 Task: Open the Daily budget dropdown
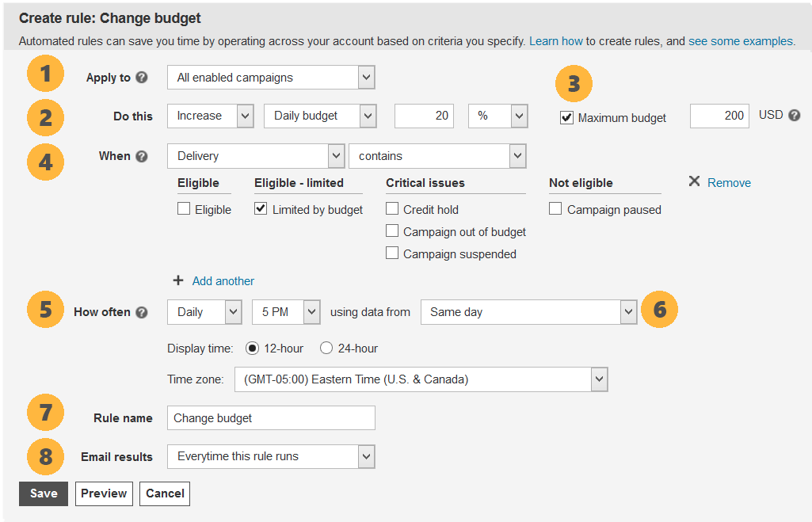click(x=320, y=116)
